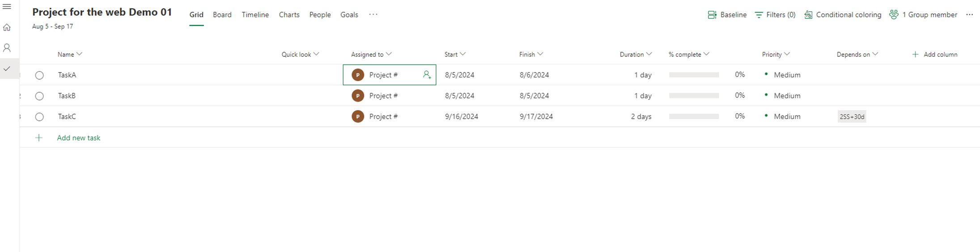Mark TaskA as complete
Viewport: 980px width, 252px height.
tap(39, 75)
